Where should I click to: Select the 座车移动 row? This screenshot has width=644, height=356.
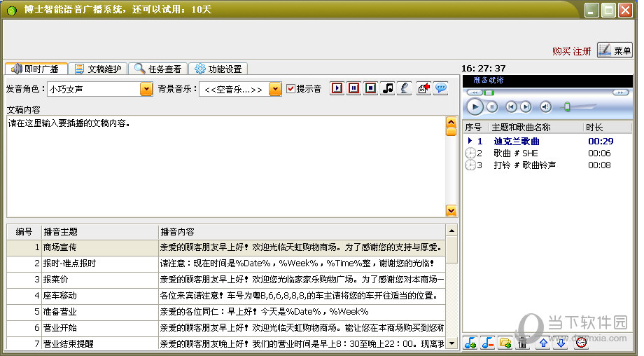[x=226, y=296]
